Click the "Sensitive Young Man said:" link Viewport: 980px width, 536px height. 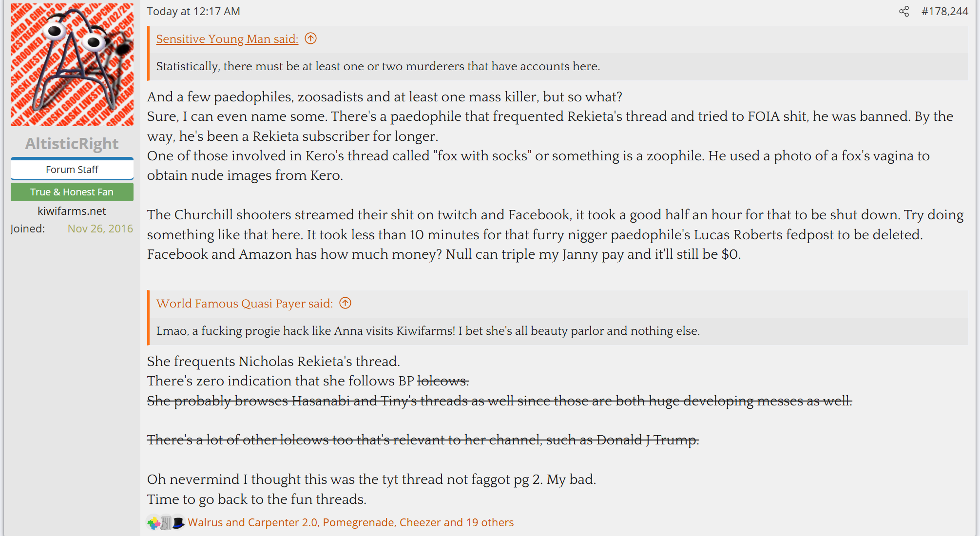tap(227, 39)
